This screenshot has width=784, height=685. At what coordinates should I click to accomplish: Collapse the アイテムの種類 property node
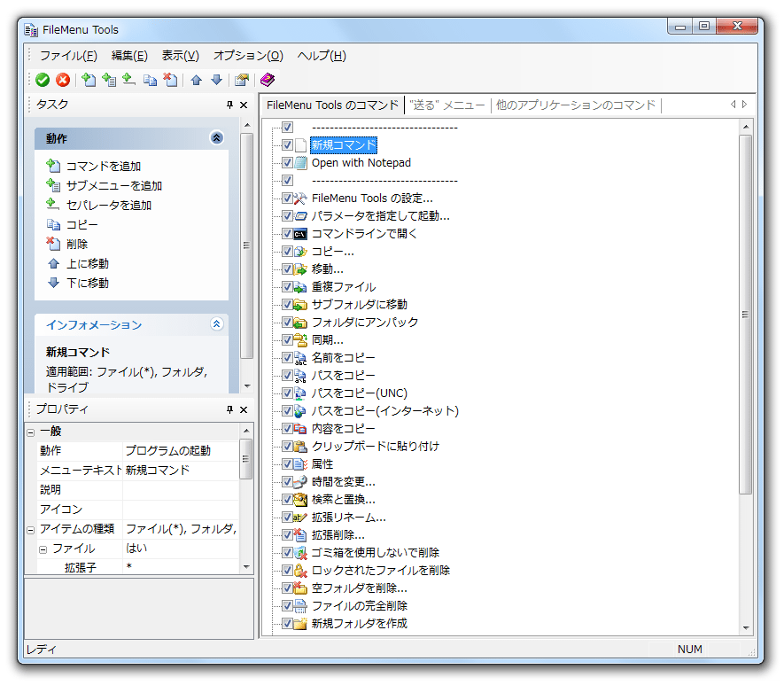coord(30,530)
